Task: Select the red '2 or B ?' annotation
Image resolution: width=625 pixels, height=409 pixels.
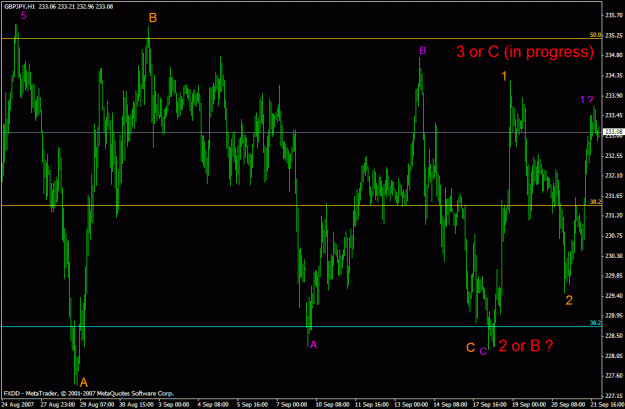Action: (526, 346)
